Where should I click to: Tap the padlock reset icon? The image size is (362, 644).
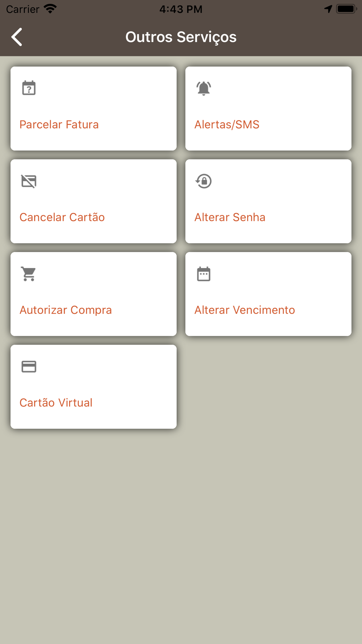point(204,181)
